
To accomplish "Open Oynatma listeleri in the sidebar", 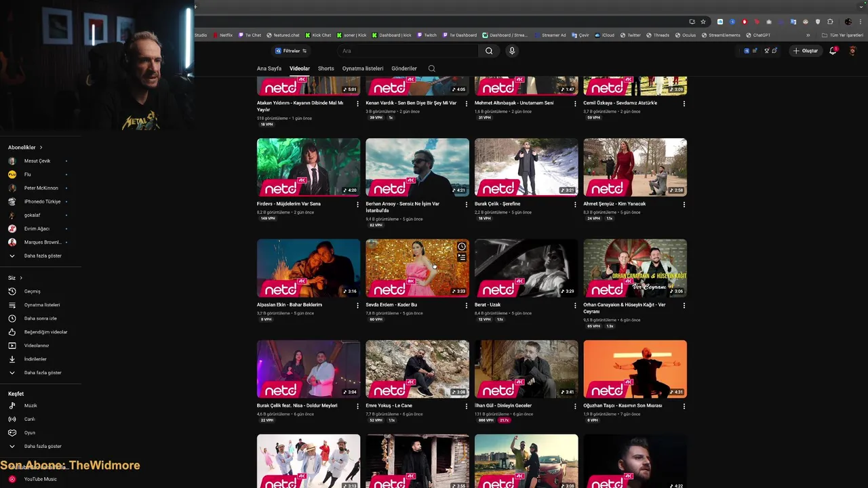I will [42, 305].
